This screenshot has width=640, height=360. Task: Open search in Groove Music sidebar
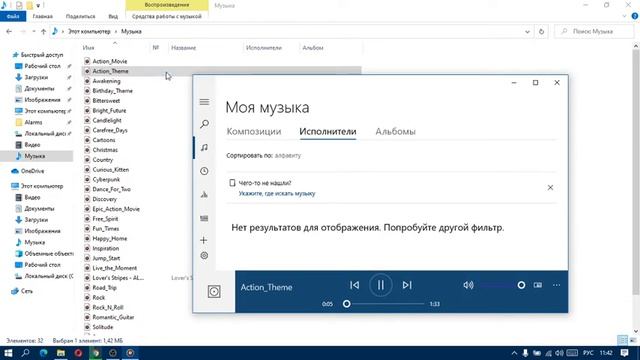click(x=204, y=124)
